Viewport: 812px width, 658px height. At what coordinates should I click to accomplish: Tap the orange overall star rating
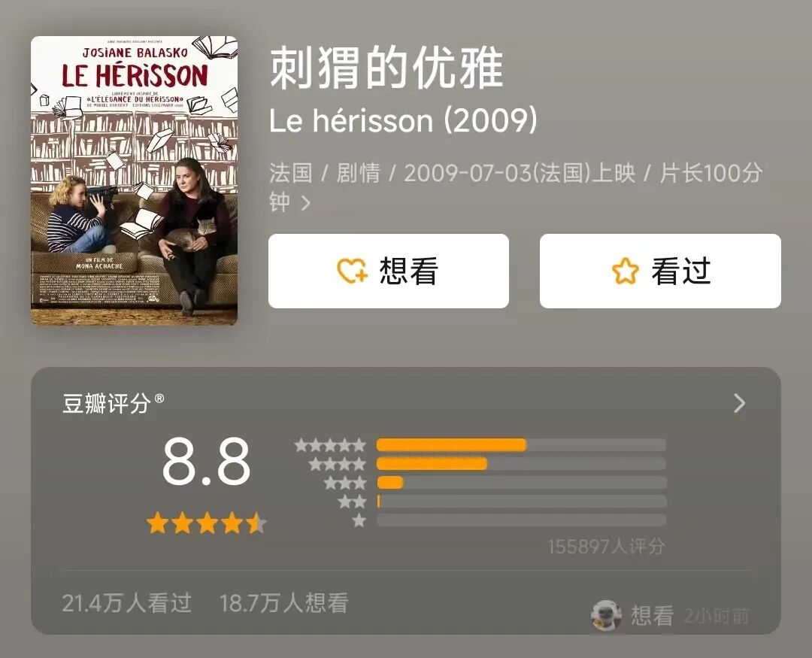207,523
